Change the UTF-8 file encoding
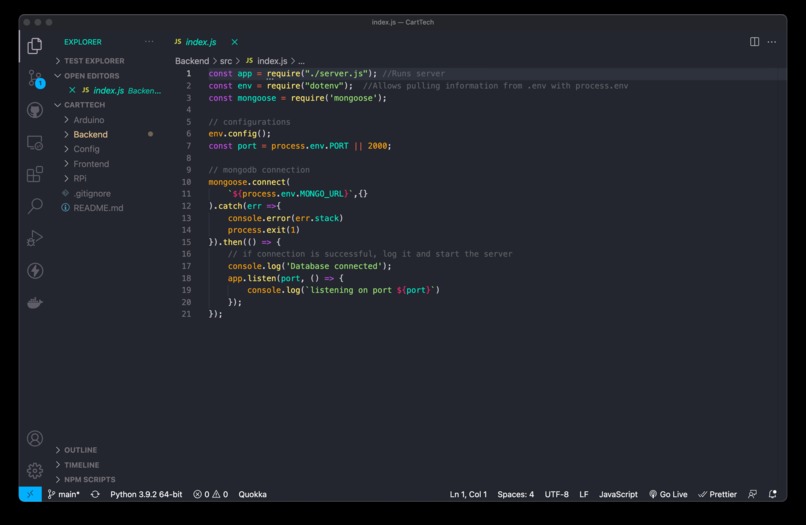 556,494
